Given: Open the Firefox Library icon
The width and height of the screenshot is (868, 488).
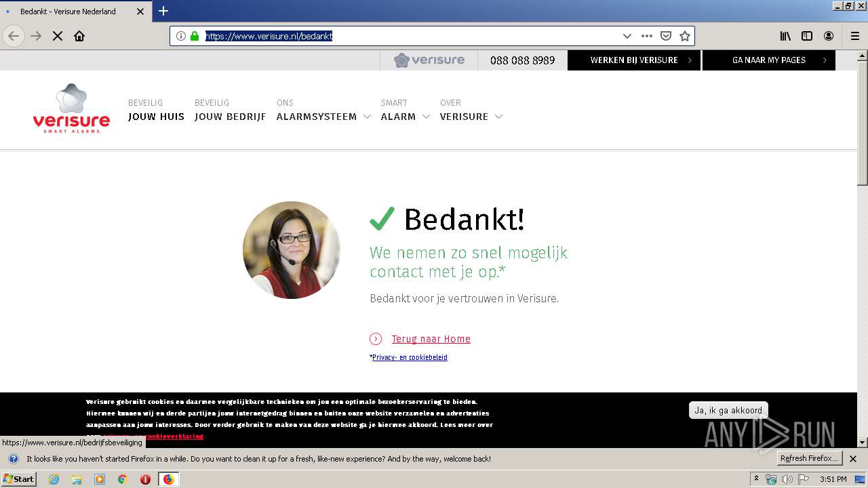Looking at the screenshot, I should [x=785, y=36].
